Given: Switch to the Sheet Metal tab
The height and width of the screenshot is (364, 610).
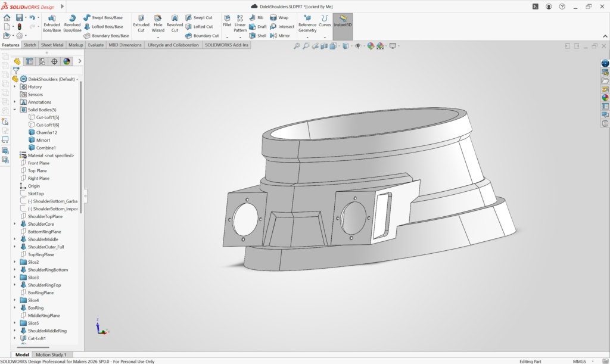Looking at the screenshot, I should 52,45.
